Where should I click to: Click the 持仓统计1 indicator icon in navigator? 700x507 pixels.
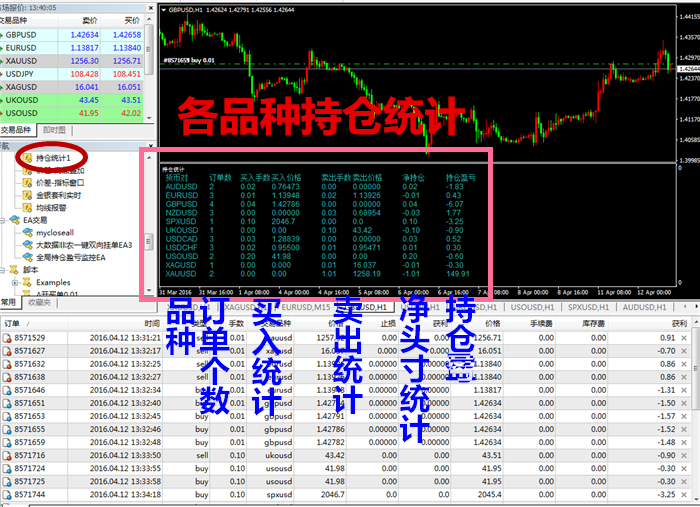pyautogui.click(x=28, y=158)
